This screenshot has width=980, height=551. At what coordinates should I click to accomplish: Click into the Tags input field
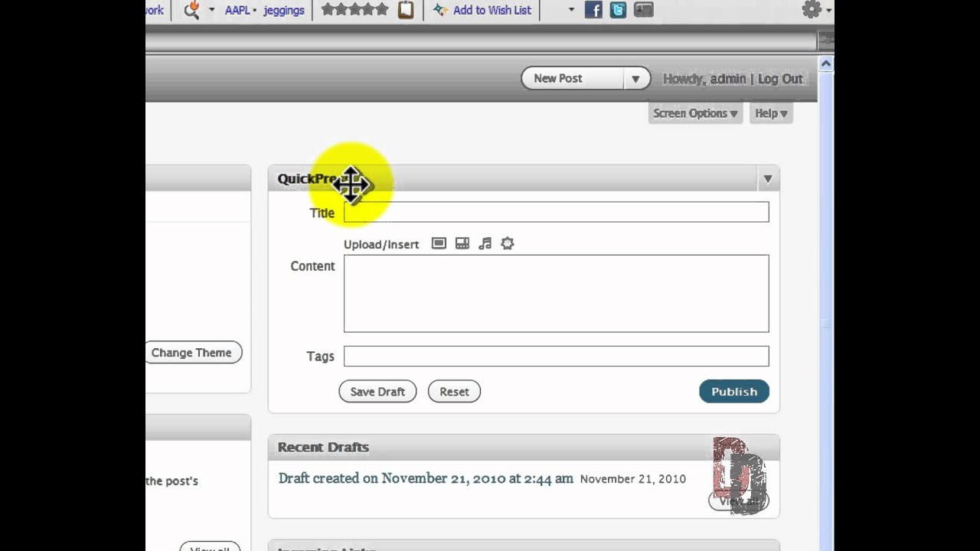pyautogui.click(x=556, y=356)
